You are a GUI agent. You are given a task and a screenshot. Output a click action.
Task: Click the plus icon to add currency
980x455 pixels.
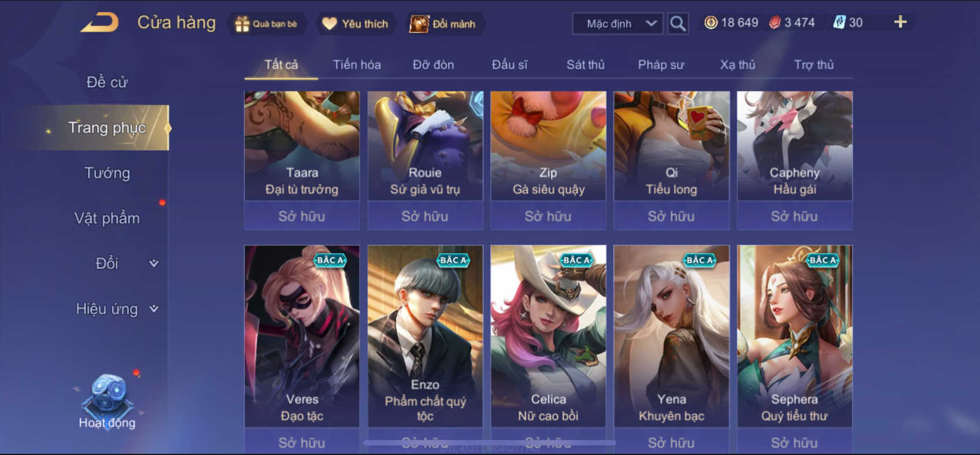900,22
